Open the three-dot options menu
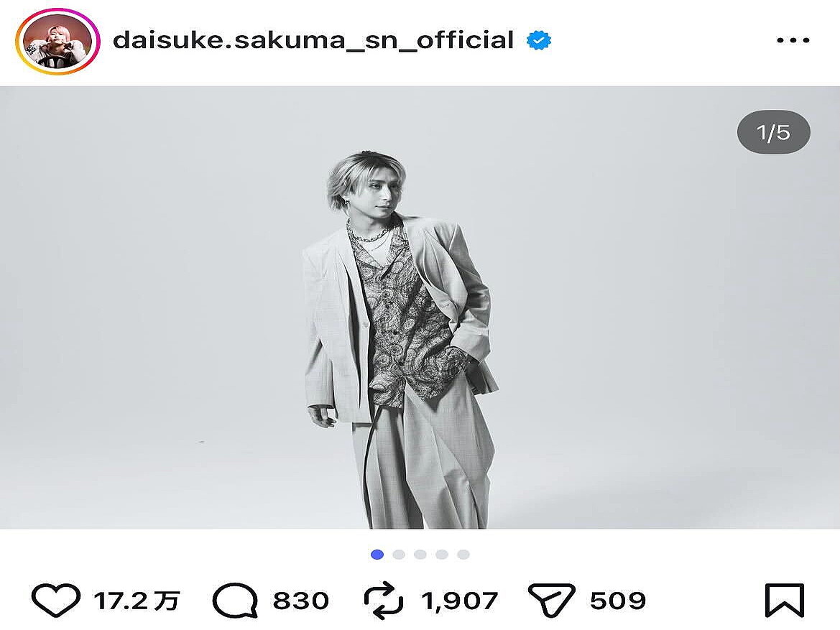 pyautogui.click(x=792, y=40)
